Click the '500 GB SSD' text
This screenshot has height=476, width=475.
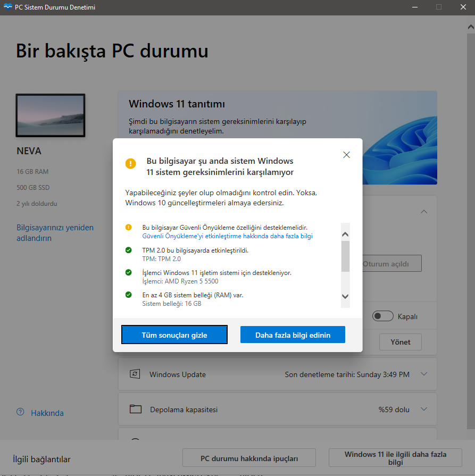coord(33,188)
